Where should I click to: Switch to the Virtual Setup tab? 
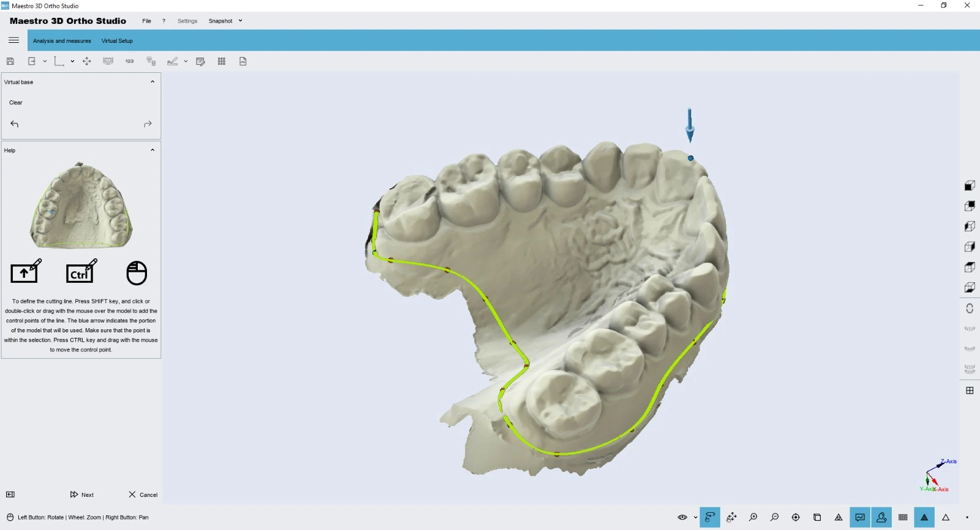point(117,41)
